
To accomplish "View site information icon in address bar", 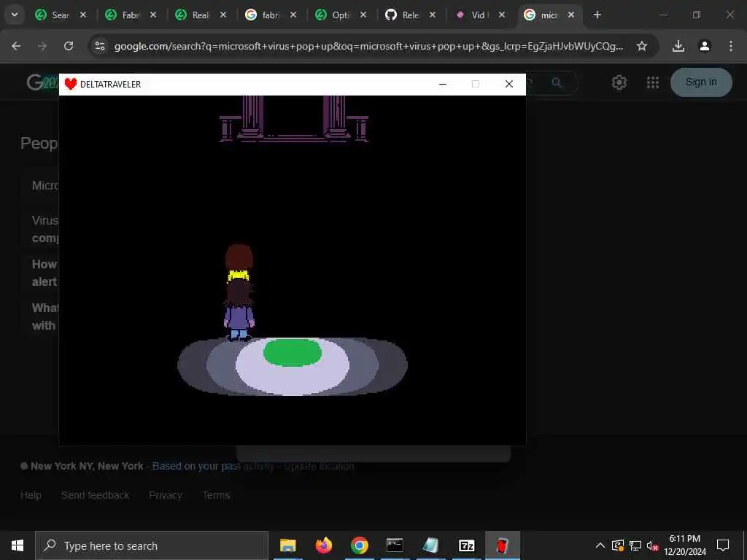I will 99,46.
